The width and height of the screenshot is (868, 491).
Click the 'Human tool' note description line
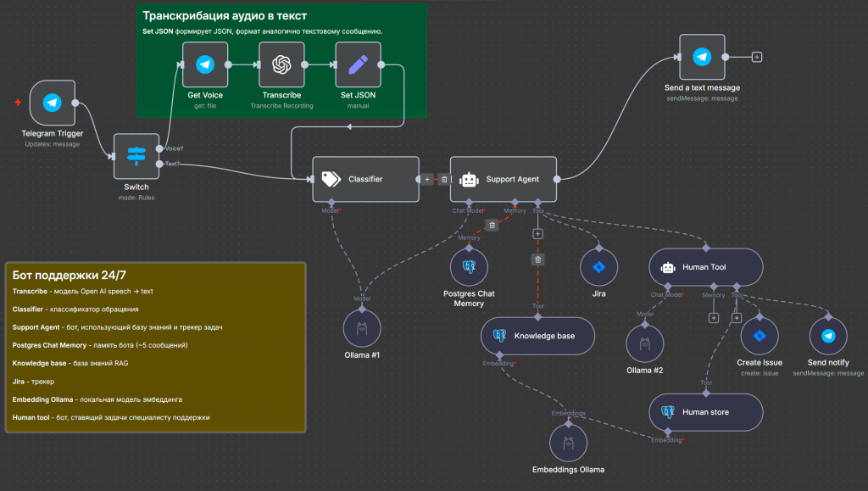[111, 417]
